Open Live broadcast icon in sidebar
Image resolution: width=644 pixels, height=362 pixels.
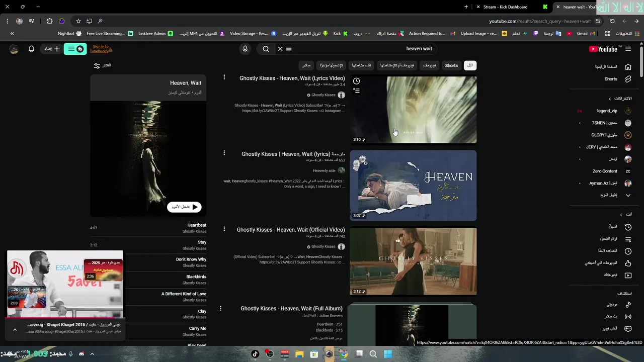[628, 317]
